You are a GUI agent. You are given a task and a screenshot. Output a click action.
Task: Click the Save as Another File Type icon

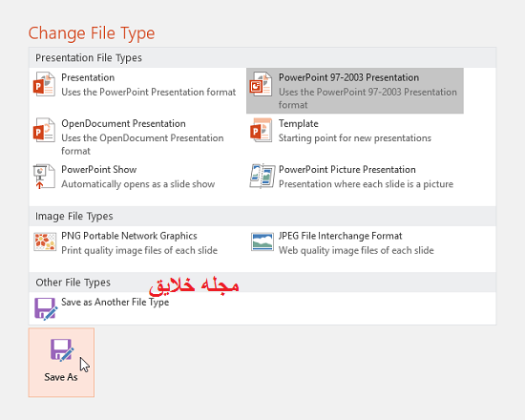(x=46, y=309)
